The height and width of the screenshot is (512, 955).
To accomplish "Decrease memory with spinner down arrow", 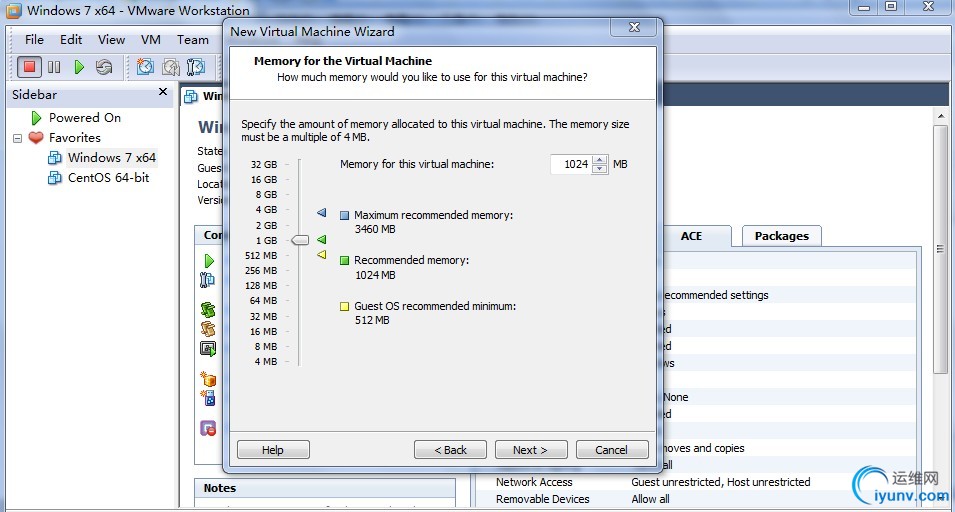I will 599,169.
